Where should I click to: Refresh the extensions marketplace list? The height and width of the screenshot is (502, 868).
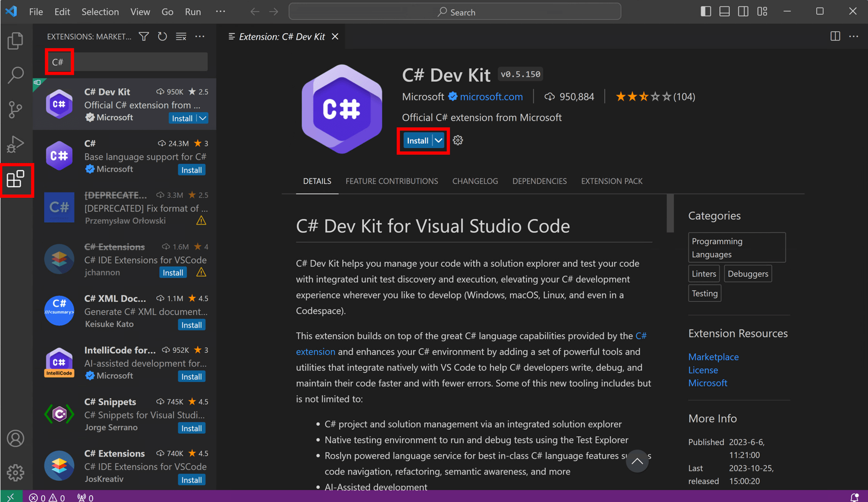click(162, 37)
